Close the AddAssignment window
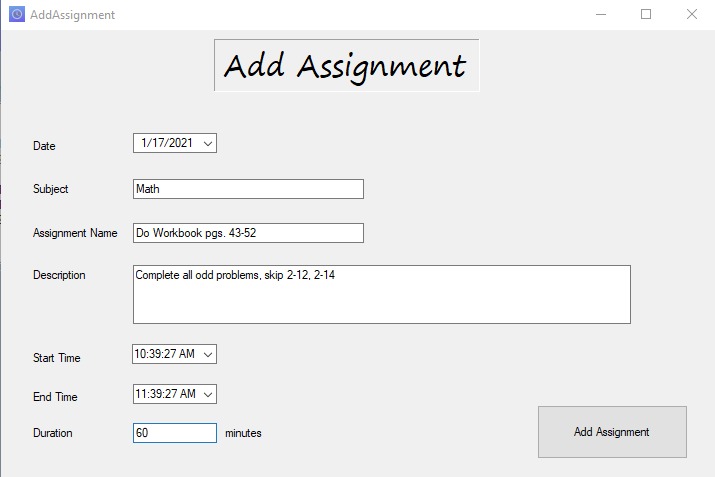Image resolution: width=715 pixels, height=477 pixels. 692,15
